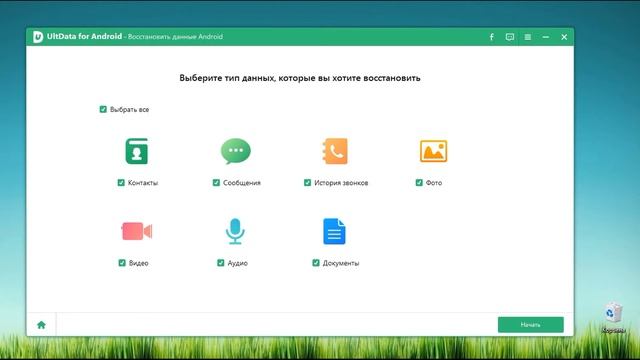
Task: Toggle the Выбрать все checkbox
Action: pyautogui.click(x=103, y=109)
